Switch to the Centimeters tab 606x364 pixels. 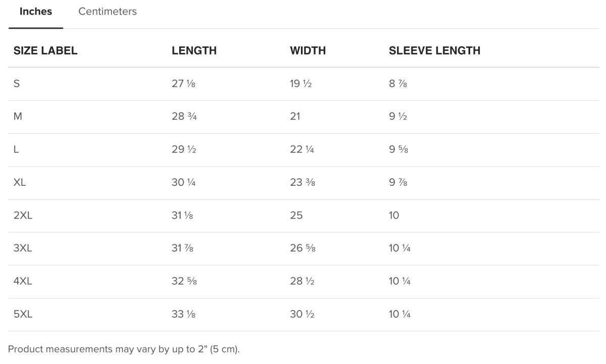tap(108, 12)
